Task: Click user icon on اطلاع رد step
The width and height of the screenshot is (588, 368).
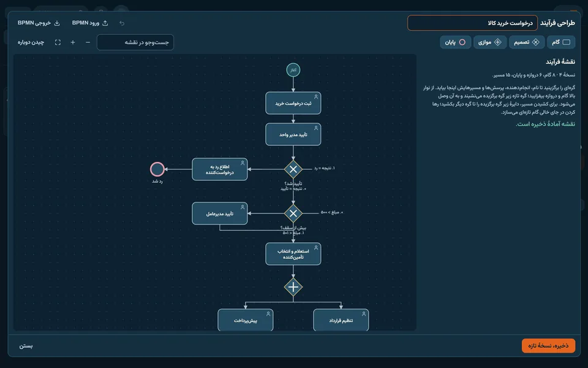Action: coord(243,163)
